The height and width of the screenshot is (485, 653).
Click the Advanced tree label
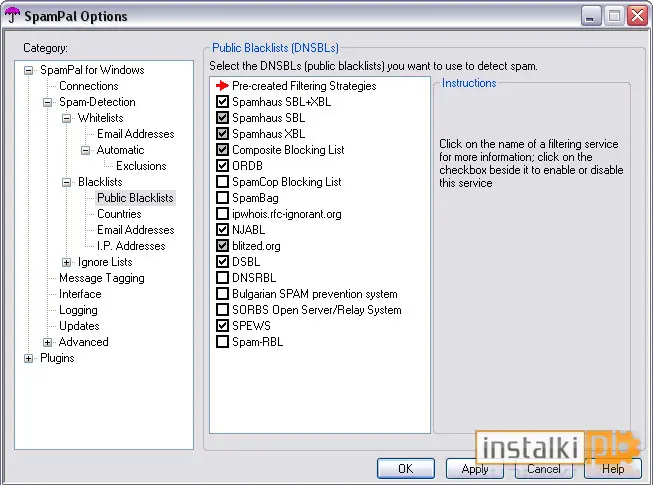pyautogui.click(x=83, y=342)
